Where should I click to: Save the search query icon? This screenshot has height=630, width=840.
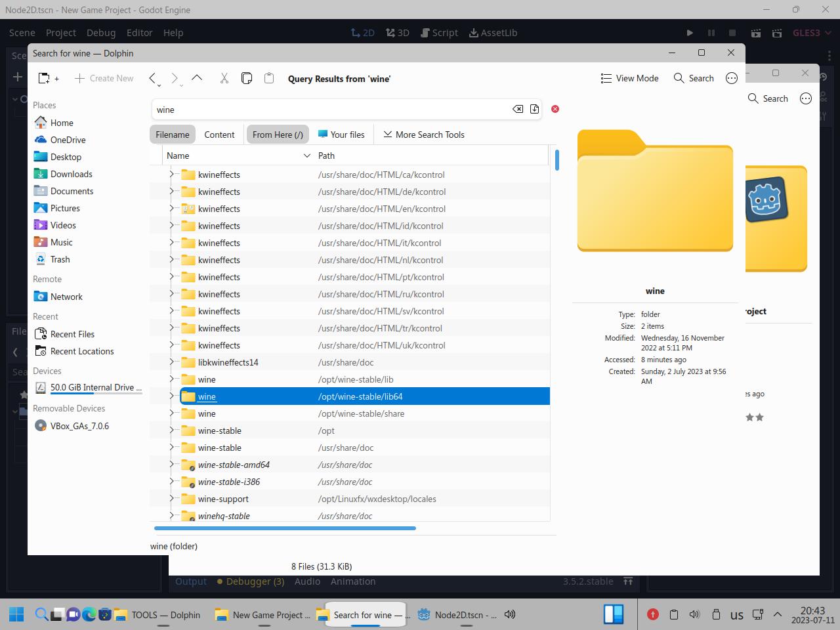tap(534, 109)
